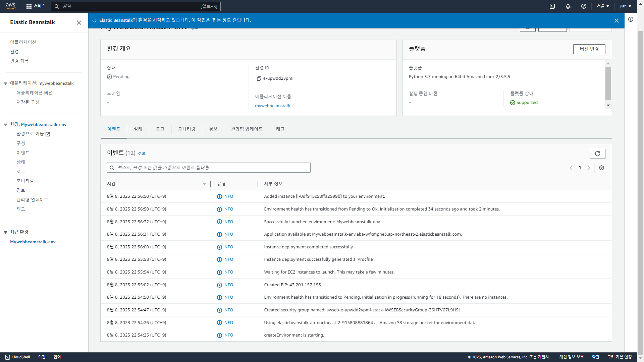This screenshot has height=362, width=644.
Task: Open 모니터링 in the environment sidebar
Action: [x=25, y=181]
